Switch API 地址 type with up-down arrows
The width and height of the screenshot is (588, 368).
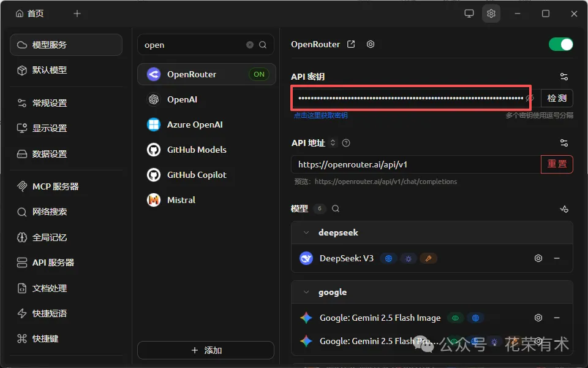pyautogui.click(x=333, y=143)
